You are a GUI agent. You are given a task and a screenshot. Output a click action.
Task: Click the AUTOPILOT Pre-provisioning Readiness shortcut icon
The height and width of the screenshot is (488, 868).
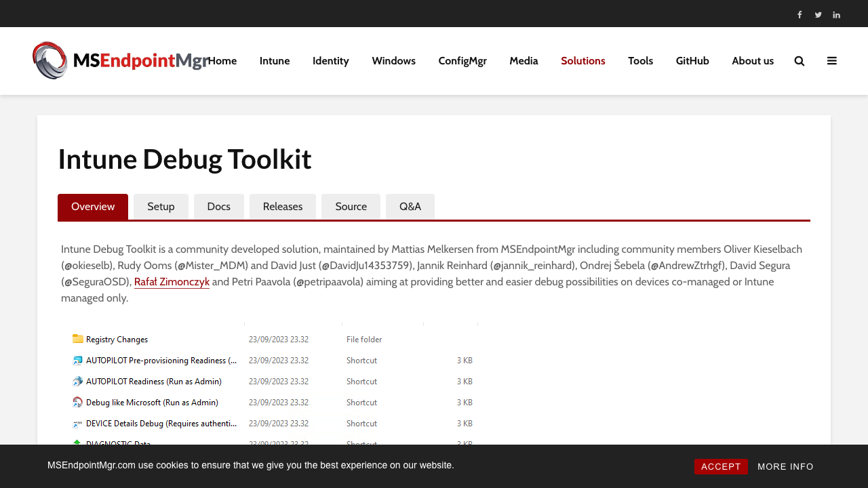click(78, 360)
